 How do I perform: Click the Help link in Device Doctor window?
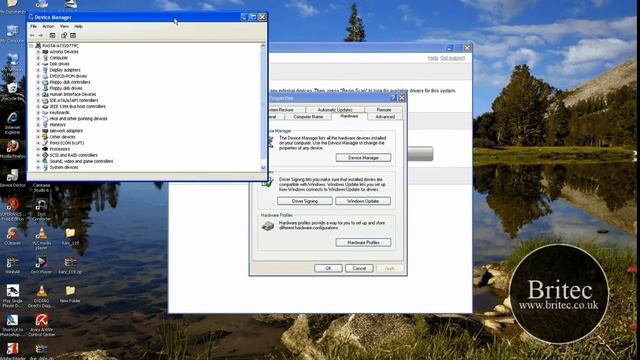[433, 58]
